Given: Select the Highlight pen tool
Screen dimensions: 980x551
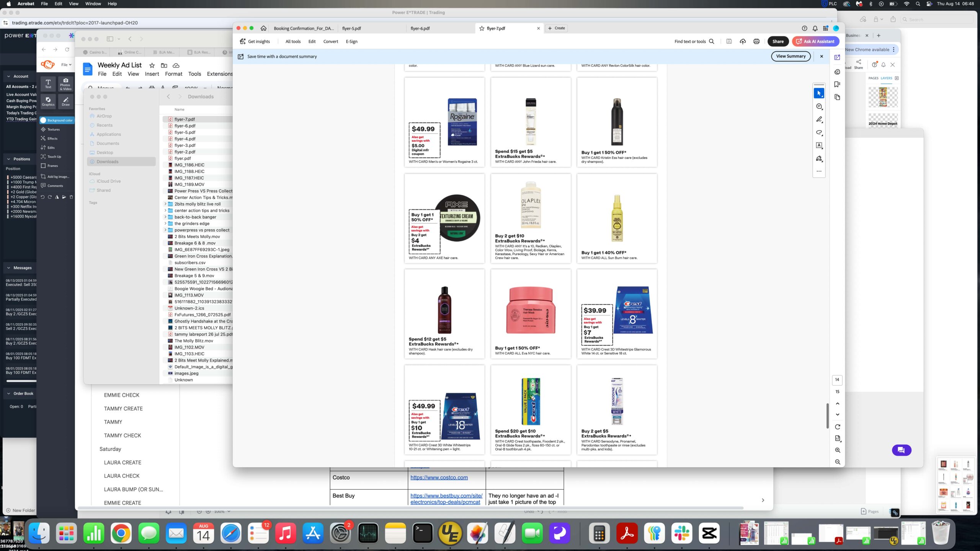Looking at the screenshot, I should [819, 119].
